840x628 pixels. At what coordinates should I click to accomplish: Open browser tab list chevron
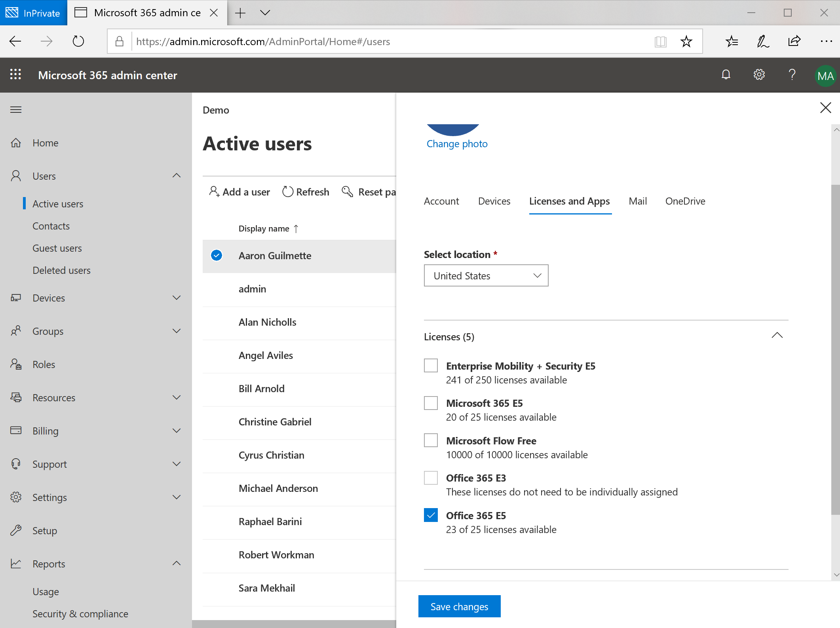pos(265,13)
